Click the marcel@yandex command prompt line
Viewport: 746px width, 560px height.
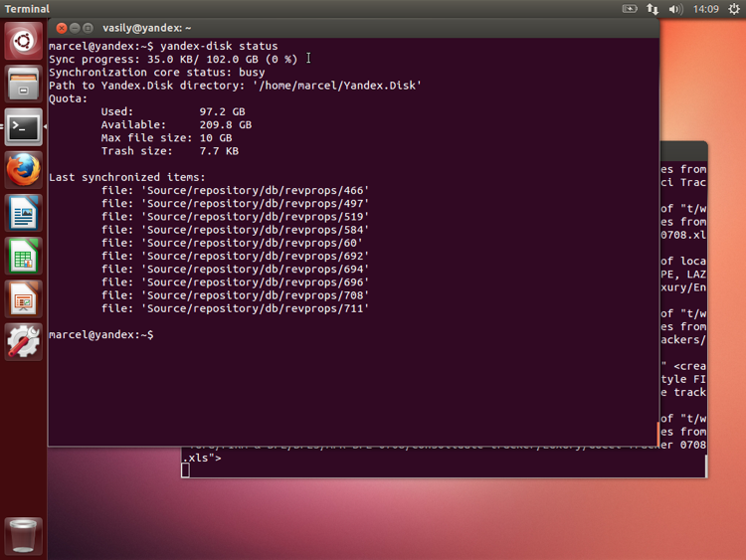[101, 335]
